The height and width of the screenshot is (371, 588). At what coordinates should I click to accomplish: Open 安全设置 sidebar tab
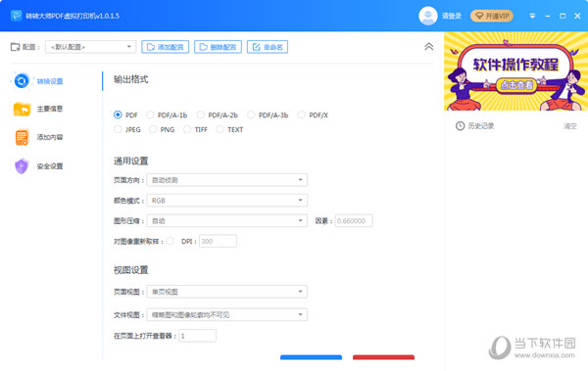click(38, 166)
